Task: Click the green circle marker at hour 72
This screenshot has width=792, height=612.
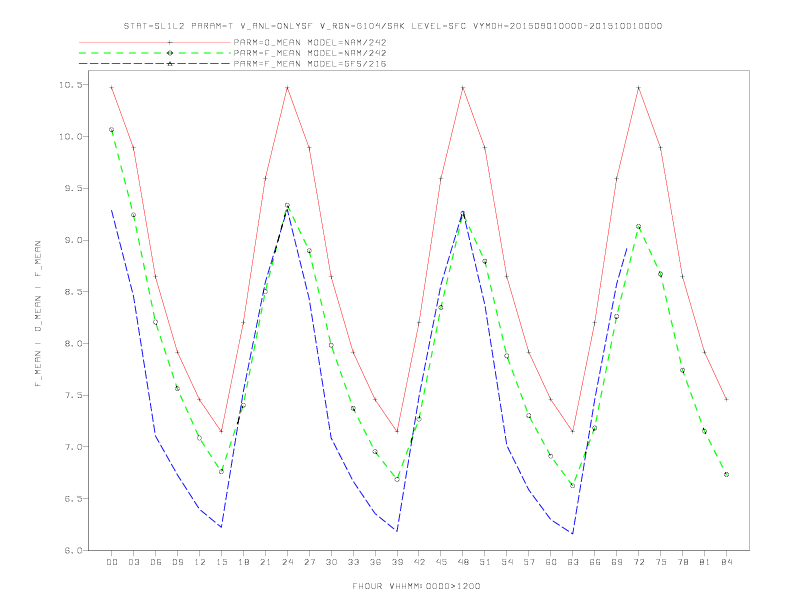Action: click(x=638, y=227)
